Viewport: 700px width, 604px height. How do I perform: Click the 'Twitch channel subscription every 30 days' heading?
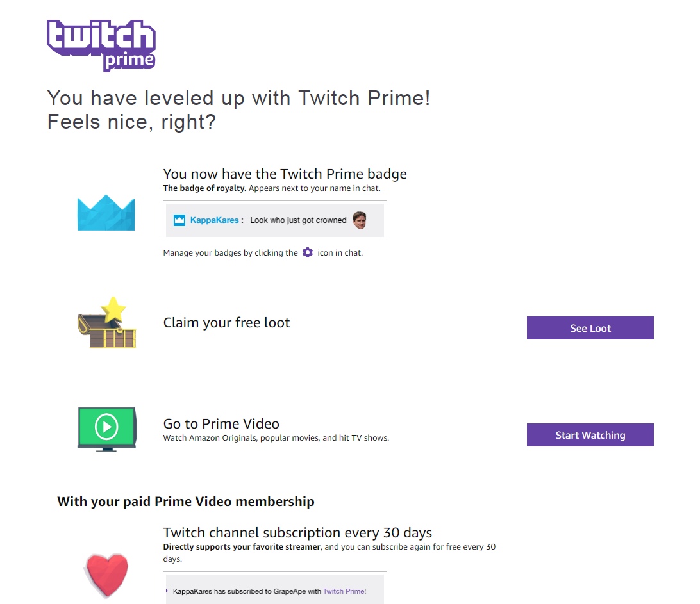tap(297, 533)
